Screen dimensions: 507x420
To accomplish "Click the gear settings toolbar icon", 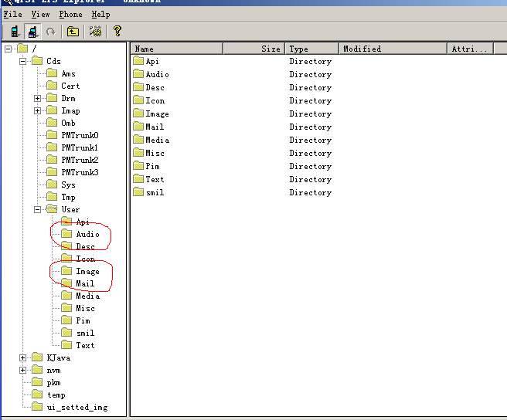I will coord(95,32).
